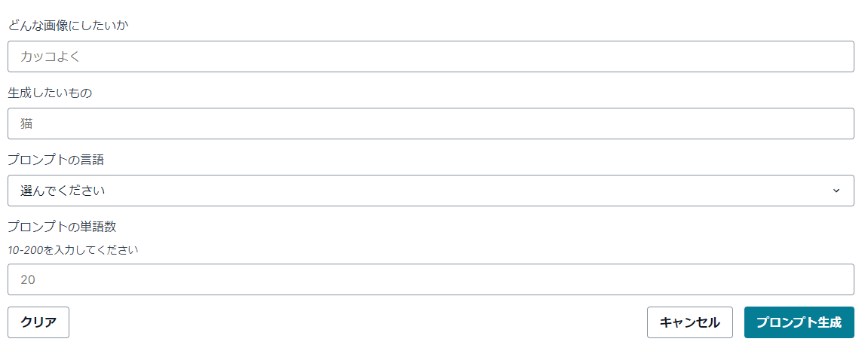Click the placeholder 20 in word count
Image resolution: width=868 pixels, height=351 pixels.
tap(28, 279)
